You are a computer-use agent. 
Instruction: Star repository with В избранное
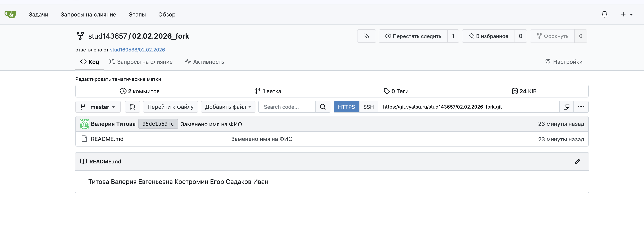pyautogui.click(x=488, y=36)
